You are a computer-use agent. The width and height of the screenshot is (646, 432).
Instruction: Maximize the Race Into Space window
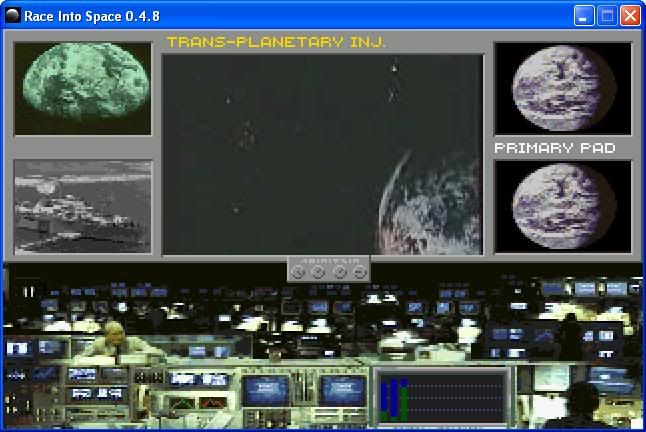click(607, 16)
